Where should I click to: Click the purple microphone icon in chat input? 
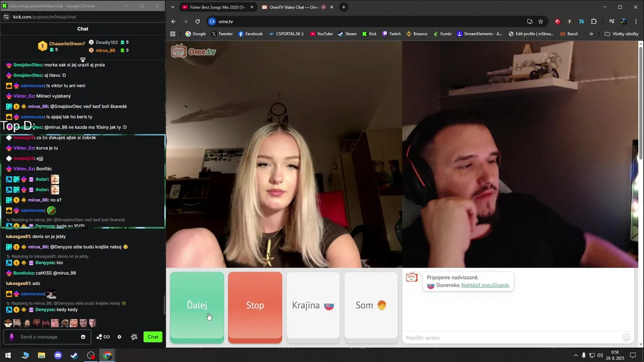12,337
